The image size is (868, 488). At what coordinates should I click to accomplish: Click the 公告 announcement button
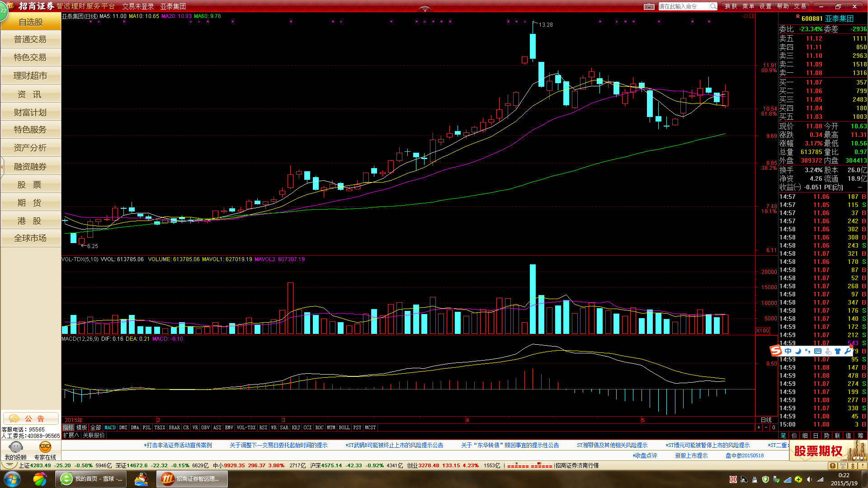point(31,418)
